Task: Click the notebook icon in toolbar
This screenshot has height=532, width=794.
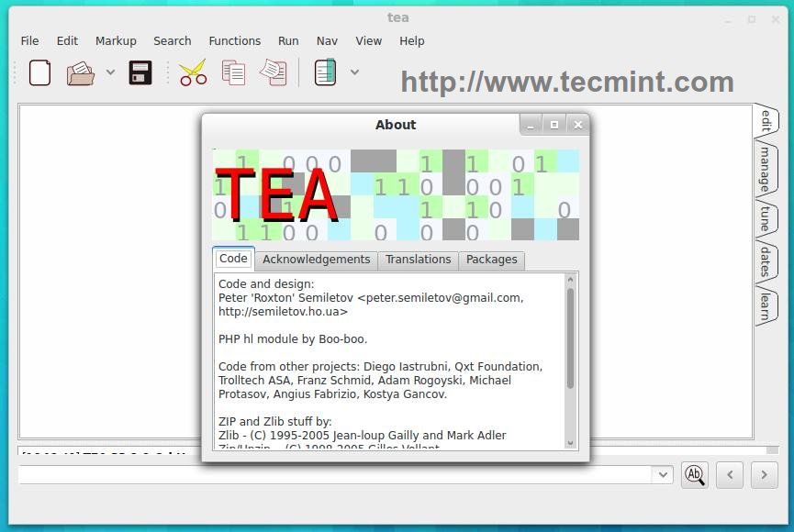Action: click(x=325, y=72)
